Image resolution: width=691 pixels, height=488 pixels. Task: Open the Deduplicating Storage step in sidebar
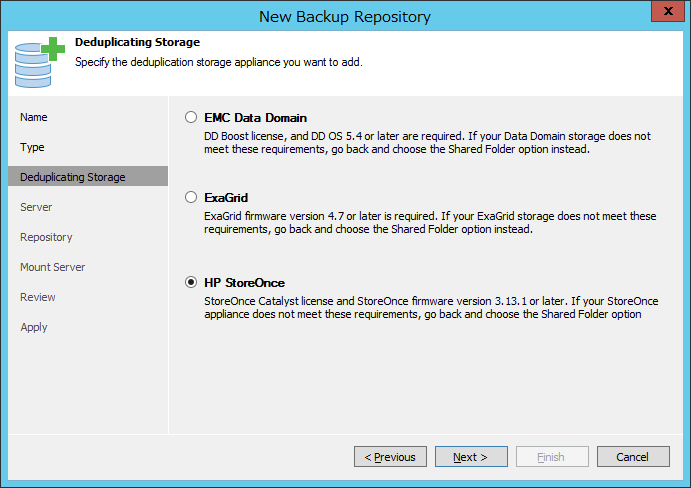[88, 176]
